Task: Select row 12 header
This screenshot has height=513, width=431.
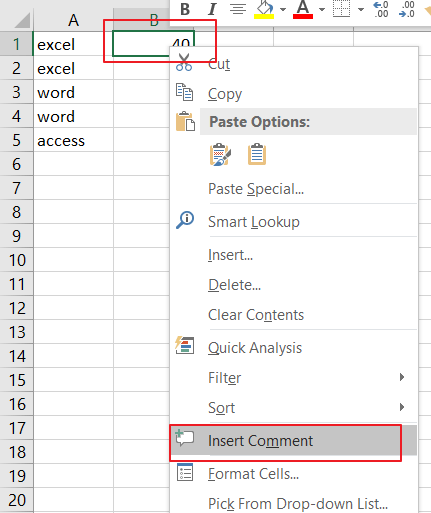Action: point(16,308)
